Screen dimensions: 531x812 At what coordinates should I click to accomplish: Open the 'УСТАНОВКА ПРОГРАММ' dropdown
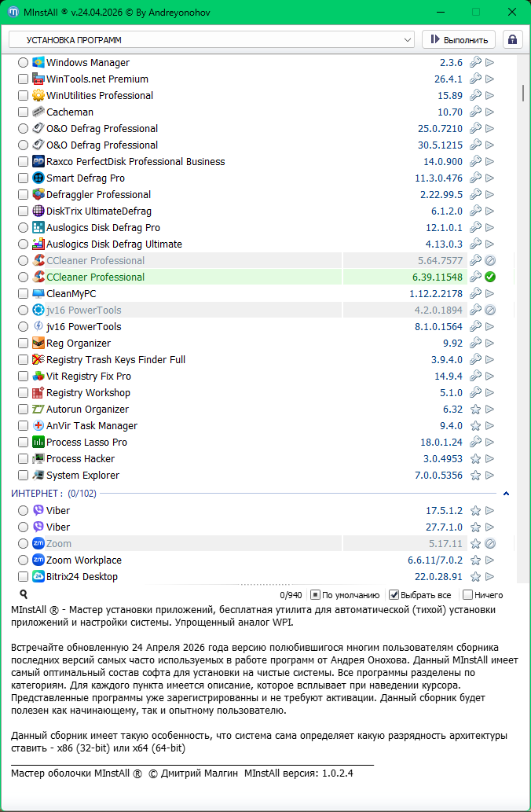coord(211,39)
